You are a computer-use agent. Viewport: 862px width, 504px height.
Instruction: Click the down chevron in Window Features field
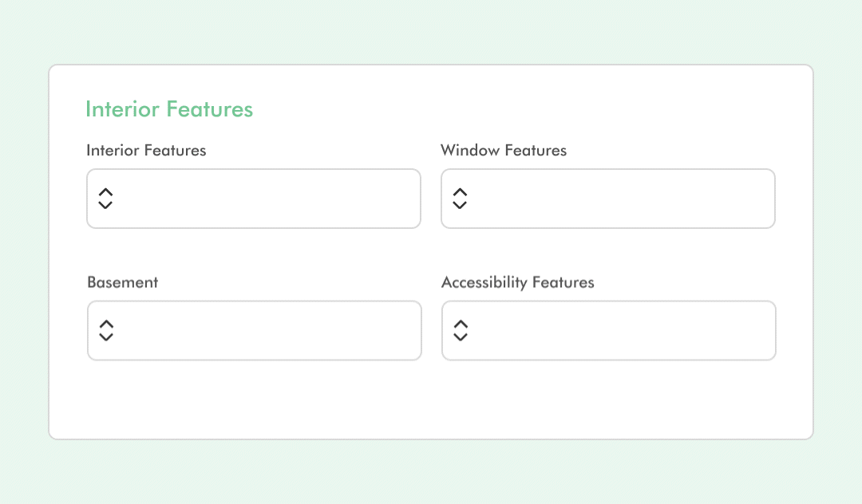pyautogui.click(x=460, y=205)
